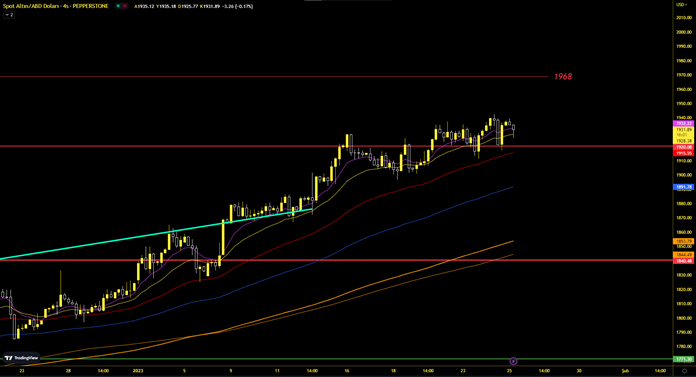Click the 1950.00 price axis tick

pyautogui.click(x=684, y=103)
